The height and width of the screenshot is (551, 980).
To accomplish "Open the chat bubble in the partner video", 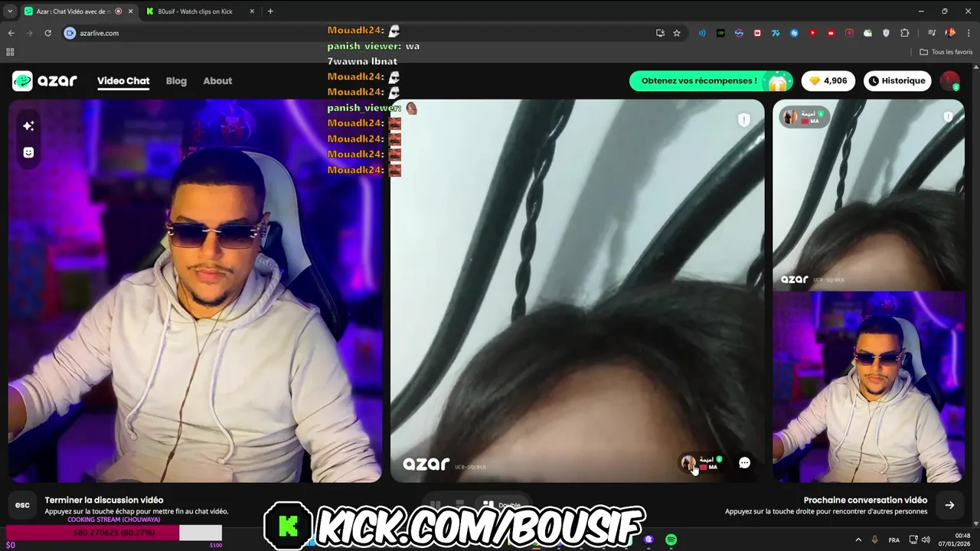I will point(744,462).
